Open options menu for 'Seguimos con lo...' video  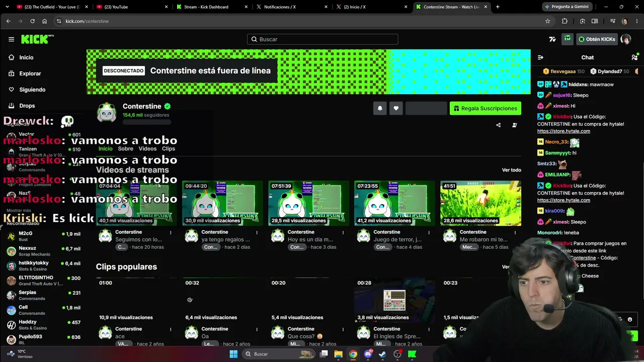click(171, 232)
